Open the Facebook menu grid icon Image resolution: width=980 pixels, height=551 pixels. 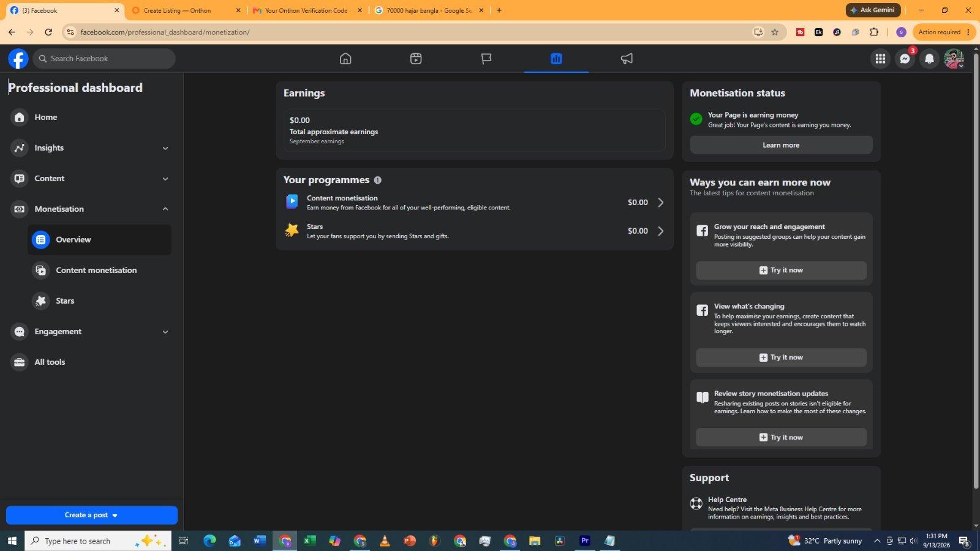coord(880,59)
